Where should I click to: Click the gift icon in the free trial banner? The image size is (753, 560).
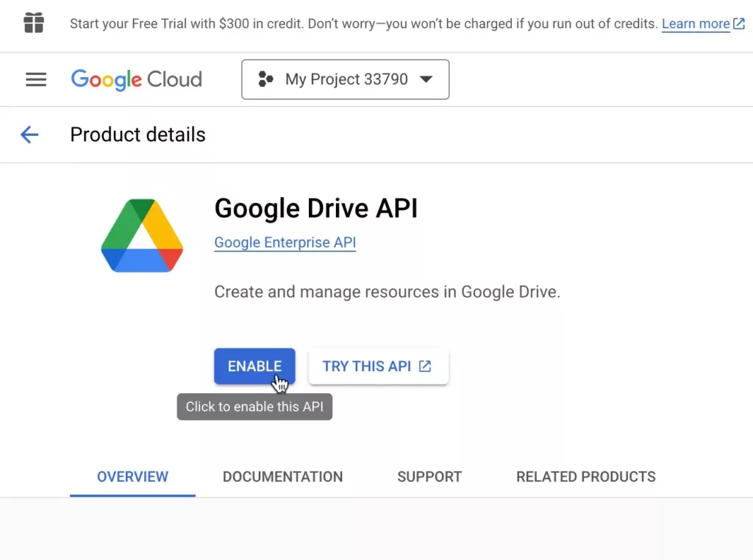34,24
